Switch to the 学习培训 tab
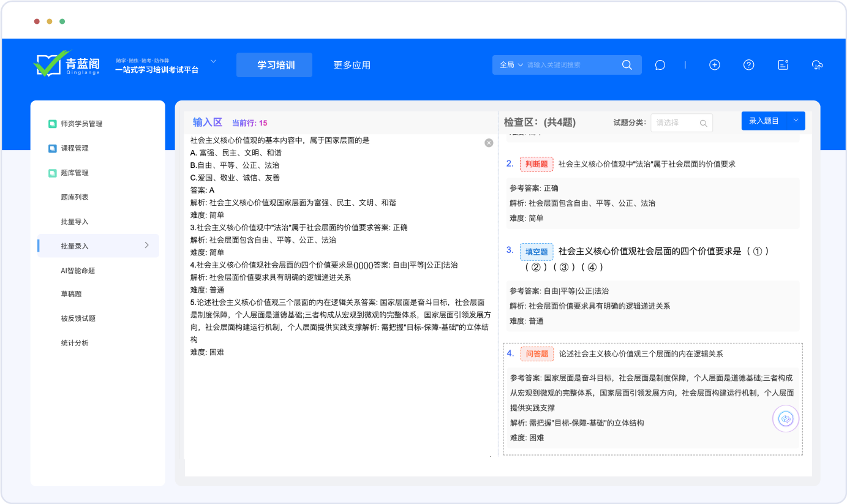This screenshot has width=847, height=504. click(274, 65)
